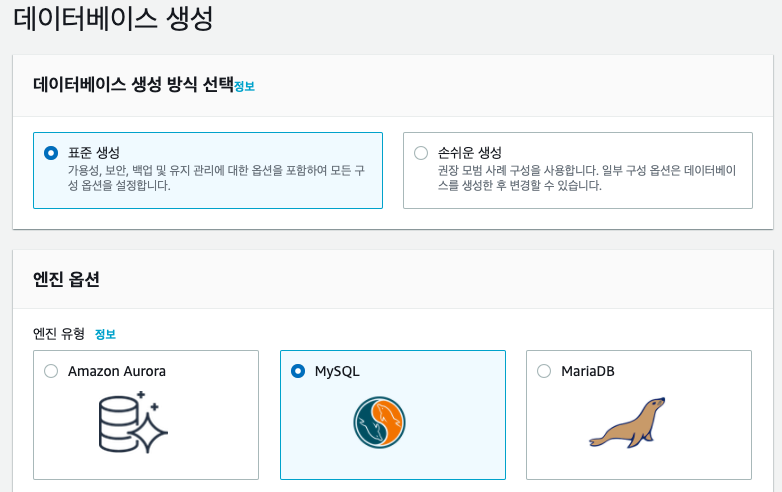Screen dimensions: 782x492
Task: Click the 손쉬운 생성 description paragraph
Action: (587, 178)
